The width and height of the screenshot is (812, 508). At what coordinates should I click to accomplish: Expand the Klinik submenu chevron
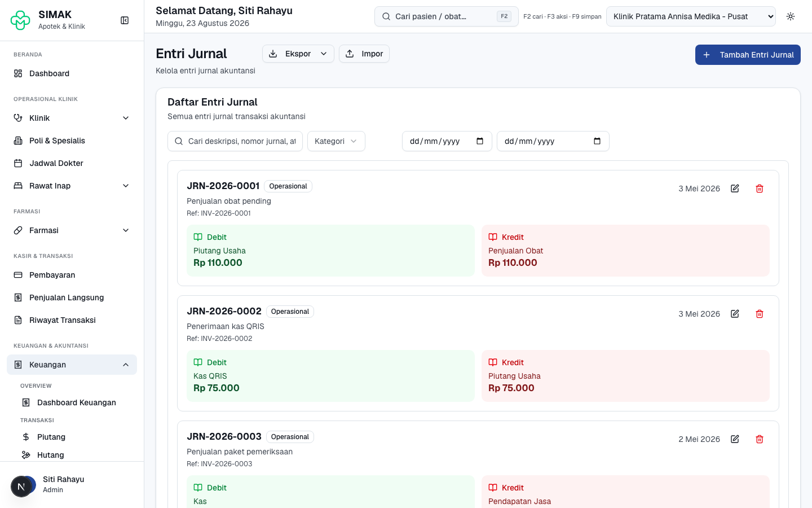(126, 118)
